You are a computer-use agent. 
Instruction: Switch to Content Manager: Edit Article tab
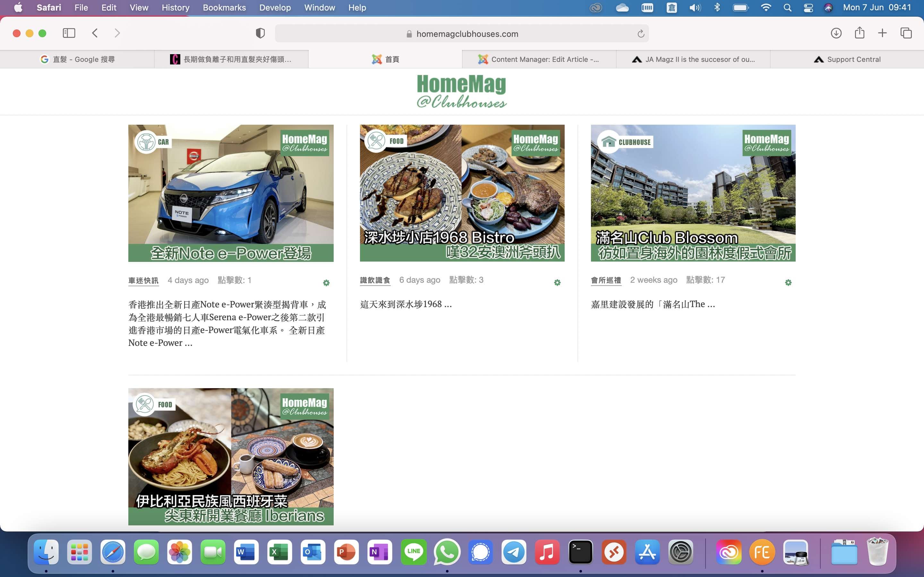pos(539,59)
